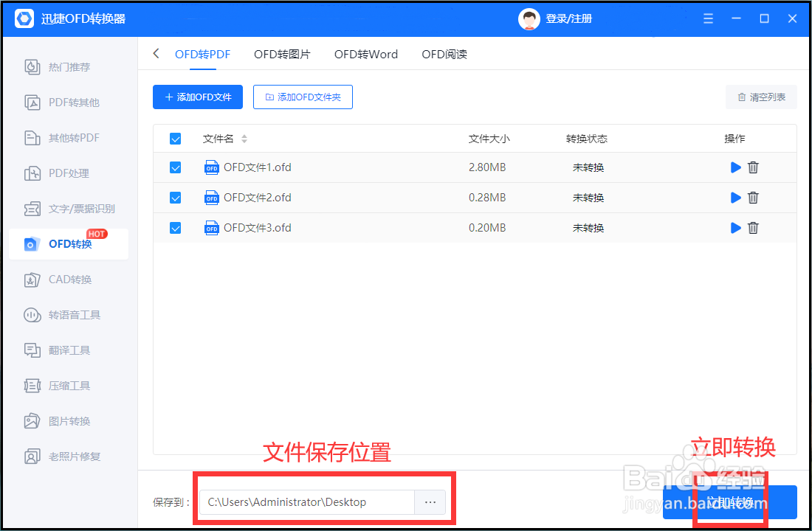
Task: Click the 立即转换 button
Action: [x=729, y=502]
